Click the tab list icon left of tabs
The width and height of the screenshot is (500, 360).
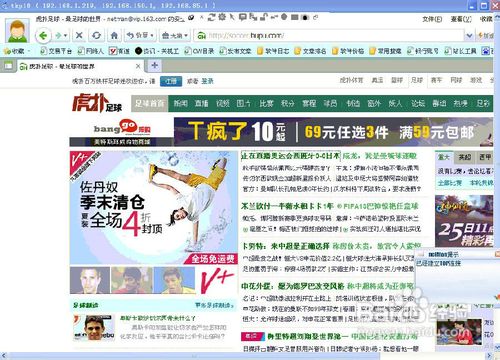tap(8, 66)
